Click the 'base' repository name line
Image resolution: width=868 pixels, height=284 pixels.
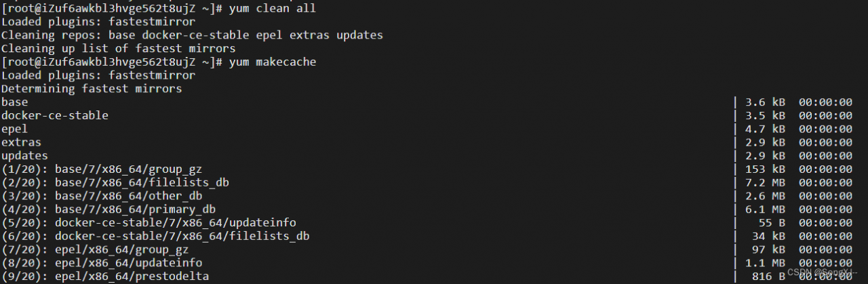pyautogui.click(x=15, y=102)
